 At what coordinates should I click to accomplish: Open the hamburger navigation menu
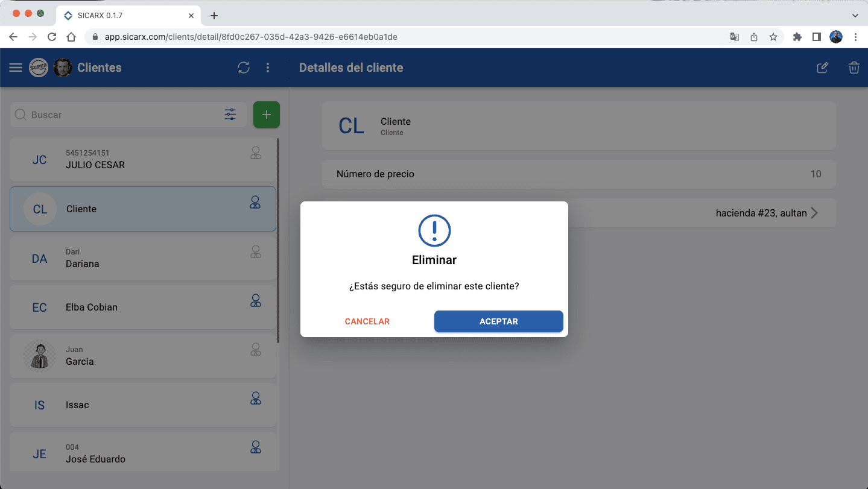click(x=16, y=68)
